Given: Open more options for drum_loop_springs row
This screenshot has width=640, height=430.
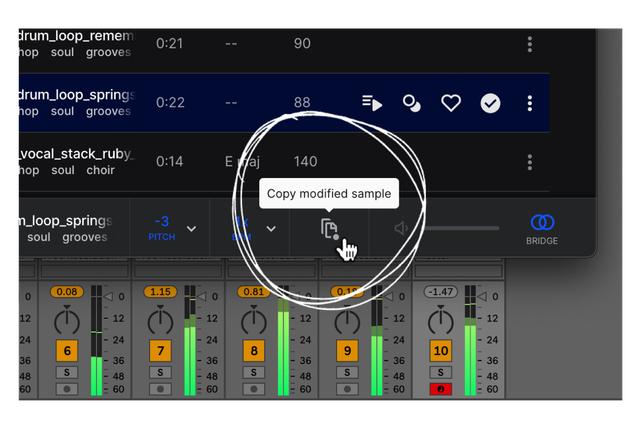Looking at the screenshot, I should (x=529, y=103).
